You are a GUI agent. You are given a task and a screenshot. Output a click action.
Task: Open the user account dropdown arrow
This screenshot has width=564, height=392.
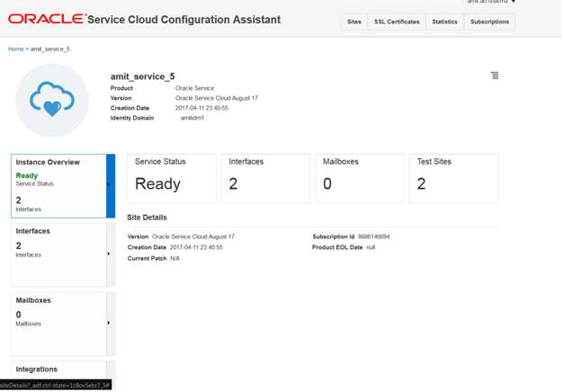[514, 2]
